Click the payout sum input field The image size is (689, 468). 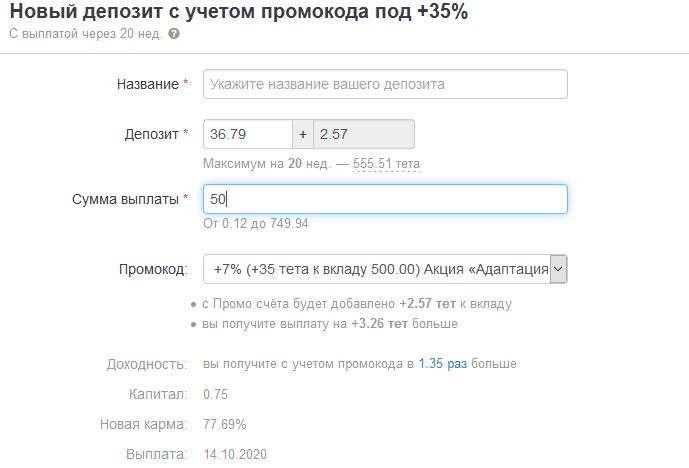click(x=385, y=199)
